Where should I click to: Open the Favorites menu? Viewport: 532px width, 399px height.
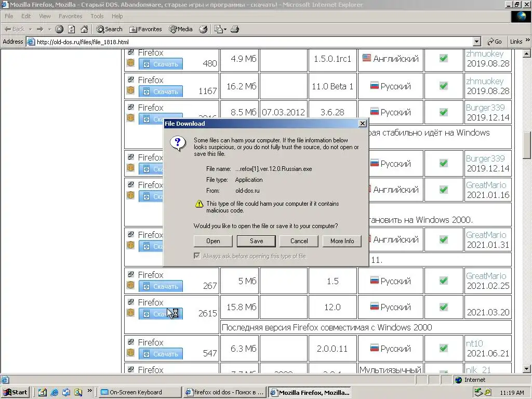pos(70,16)
